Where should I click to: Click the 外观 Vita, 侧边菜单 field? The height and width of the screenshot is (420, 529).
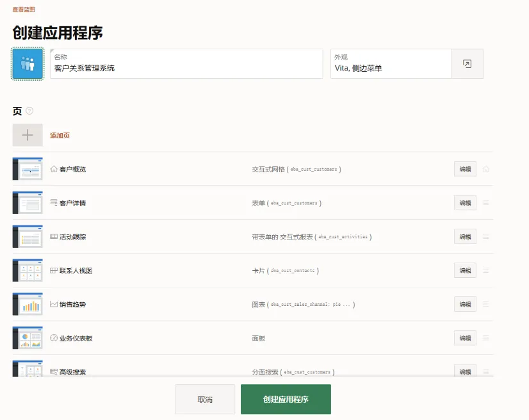391,64
